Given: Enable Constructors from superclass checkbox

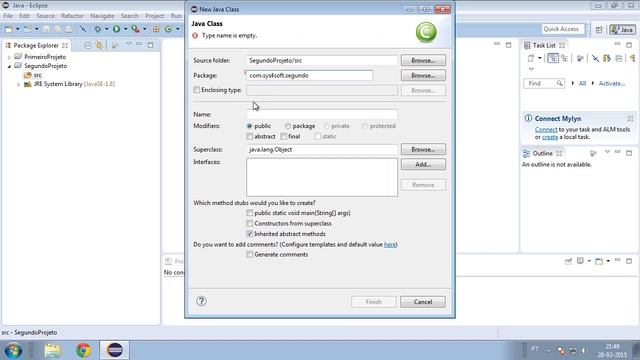Looking at the screenshot, I should (250, 224).
